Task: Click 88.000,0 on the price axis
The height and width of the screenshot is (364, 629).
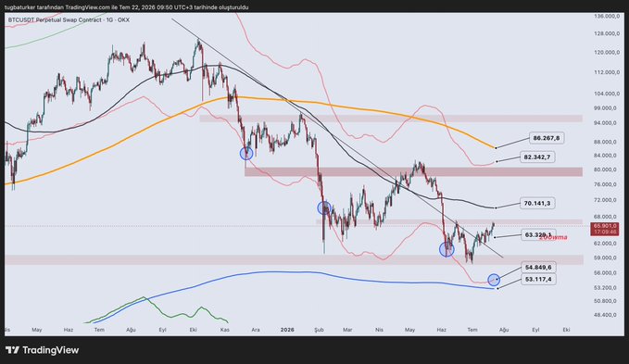Action: pyautogui.click(x=605, y=142)
